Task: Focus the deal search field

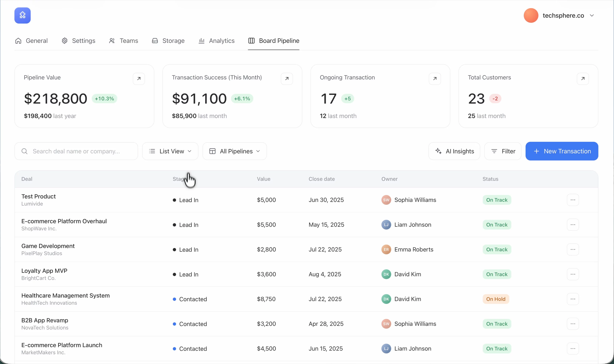Action: tap(76, 151)
